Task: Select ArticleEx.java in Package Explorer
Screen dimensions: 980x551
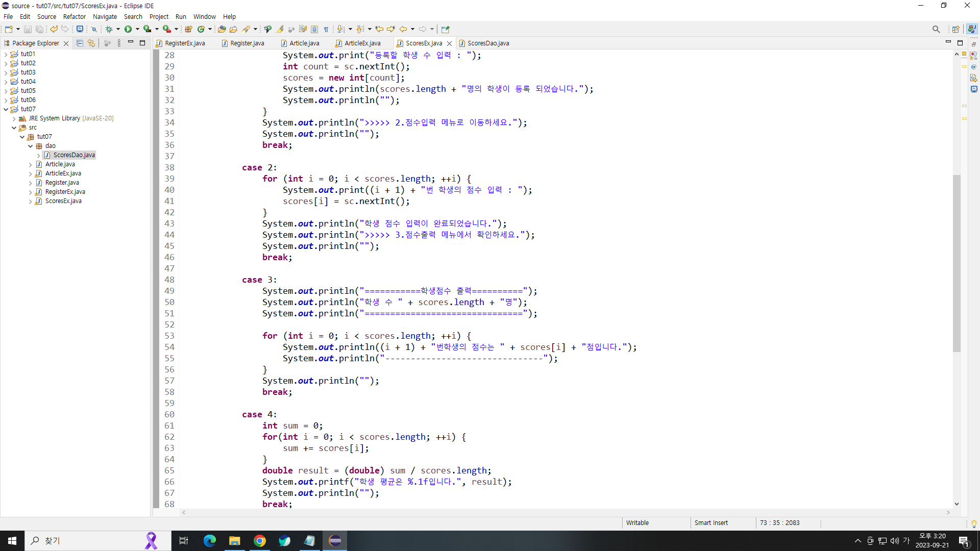Action: pos(63,173)
